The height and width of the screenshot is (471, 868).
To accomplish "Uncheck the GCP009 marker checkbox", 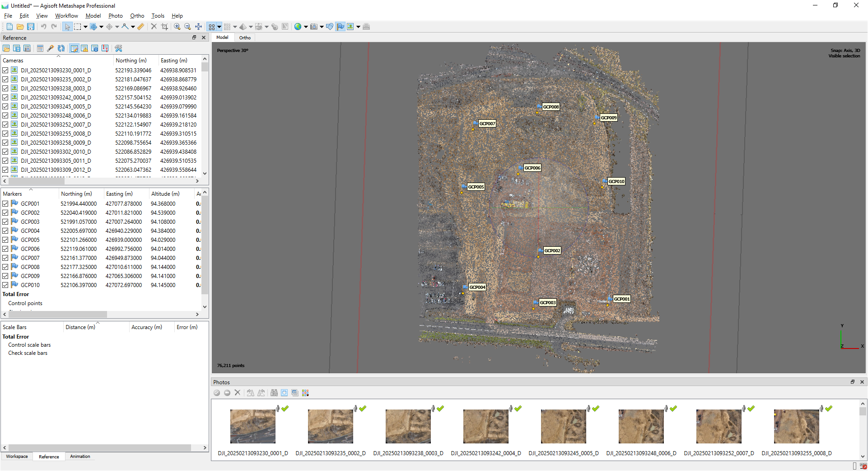I will [5, 276].
